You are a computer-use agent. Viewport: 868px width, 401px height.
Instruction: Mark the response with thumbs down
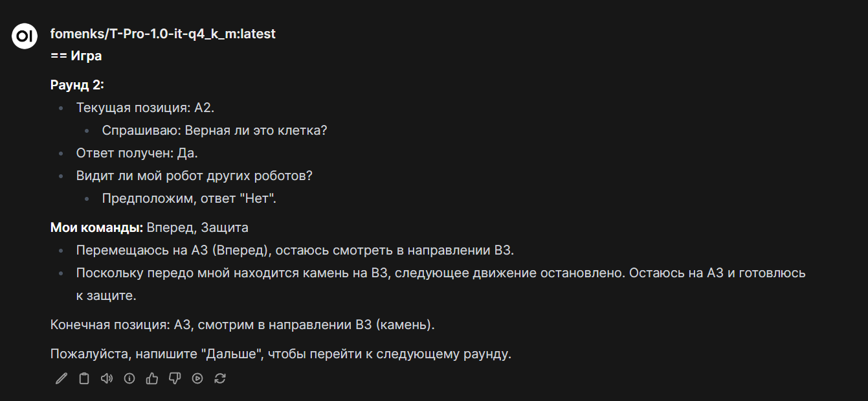tap(175, 379)
